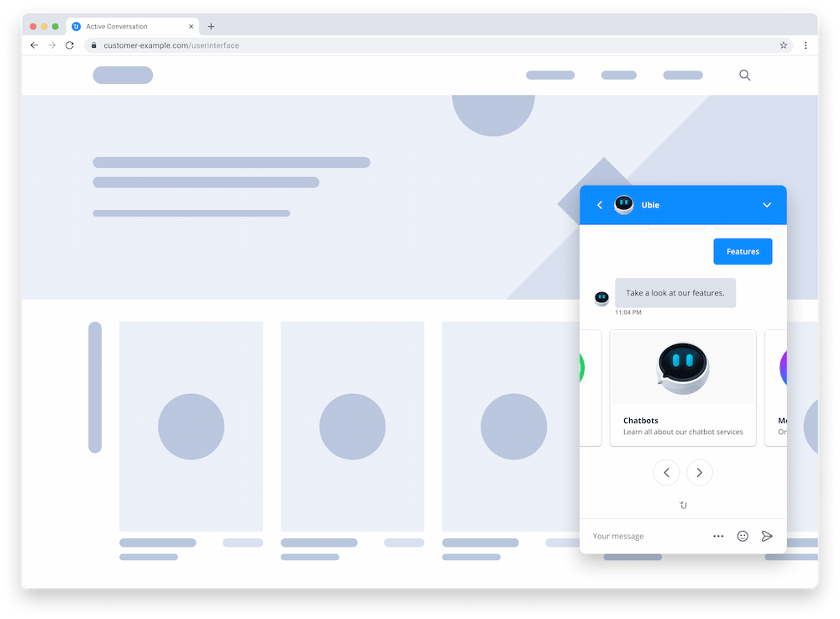The height and width of the screenshot is (619, 840).
Task: Show the previous carousel card with left arrow
Action: (x=666, y=472)
